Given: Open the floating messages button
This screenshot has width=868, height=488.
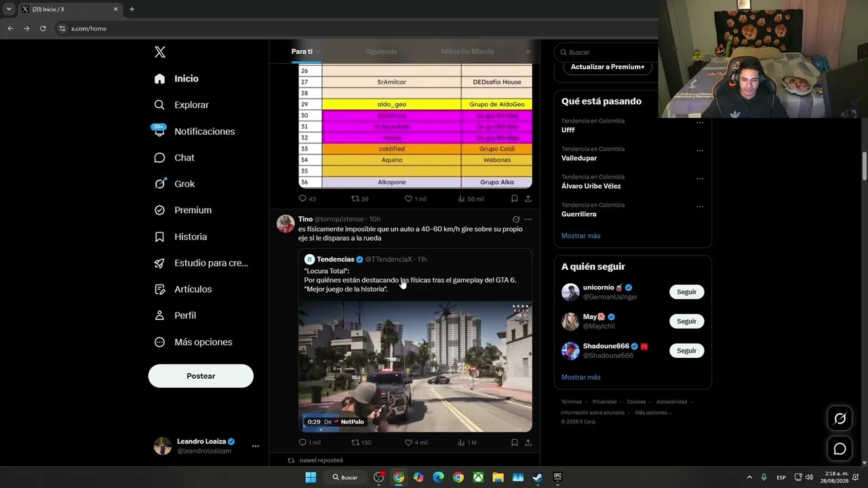Looking at the screenshot, I should click(840, 449).
